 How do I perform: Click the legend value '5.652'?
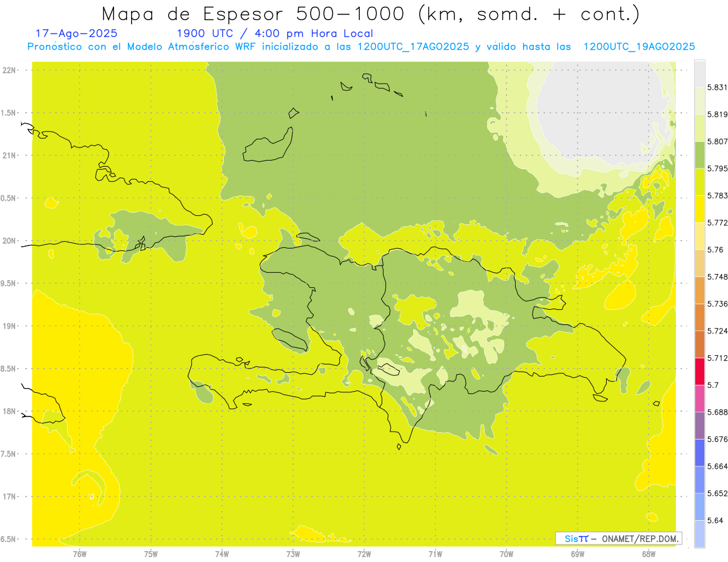(x=717, y=493)
